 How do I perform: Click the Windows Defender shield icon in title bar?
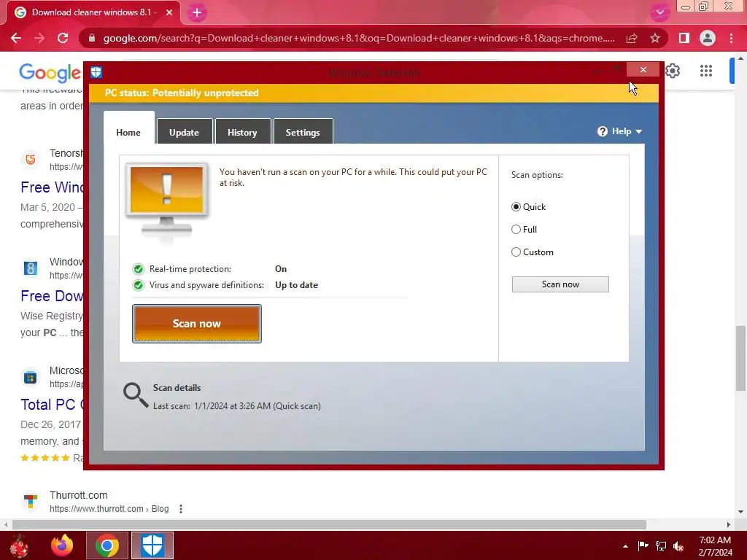coord(96,72)
